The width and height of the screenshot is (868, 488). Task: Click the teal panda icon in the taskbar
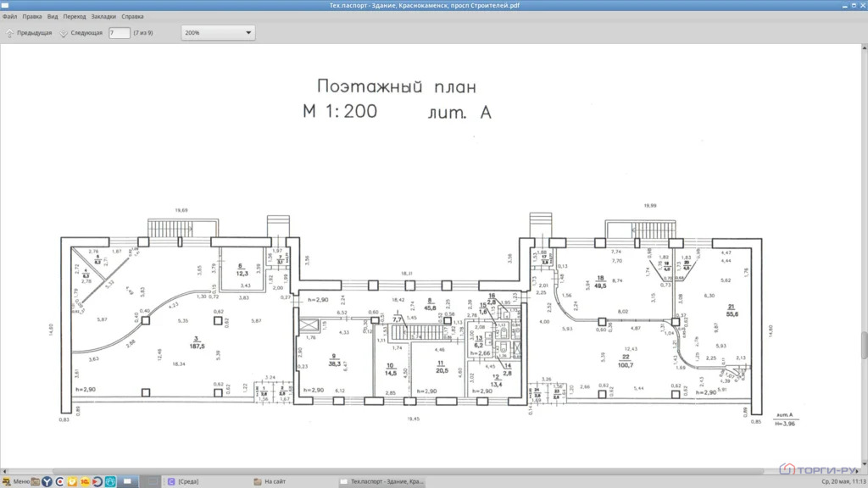coord(110,482)
